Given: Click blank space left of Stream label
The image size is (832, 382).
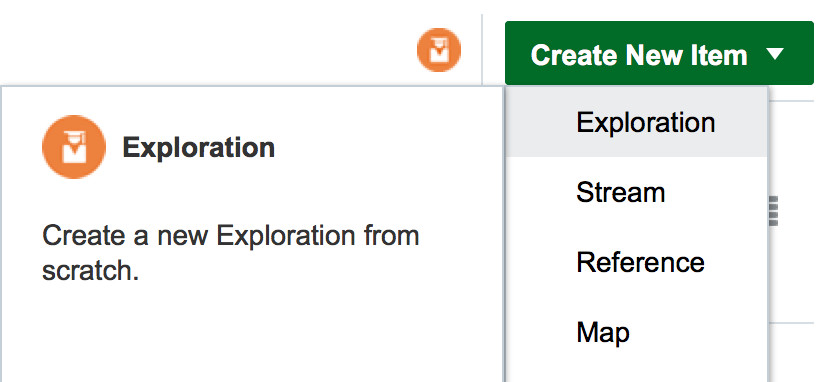Looking at the screenshot, I should point(541,192).
